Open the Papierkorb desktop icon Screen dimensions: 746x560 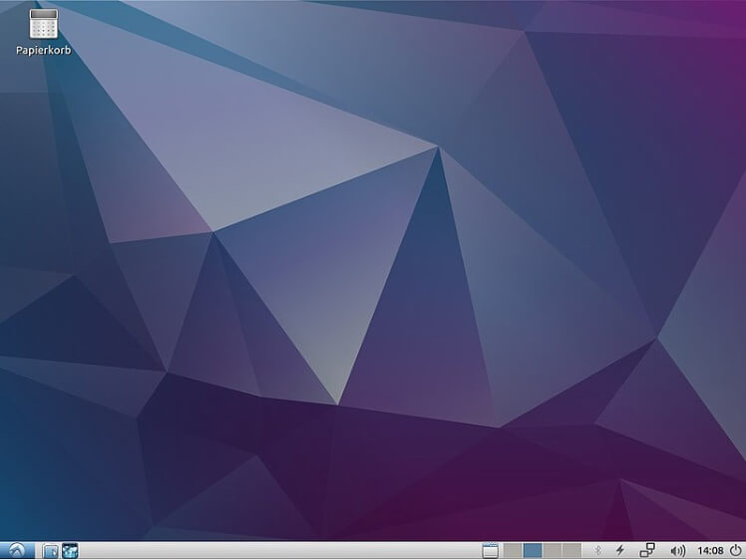click(x=43, y=32)
